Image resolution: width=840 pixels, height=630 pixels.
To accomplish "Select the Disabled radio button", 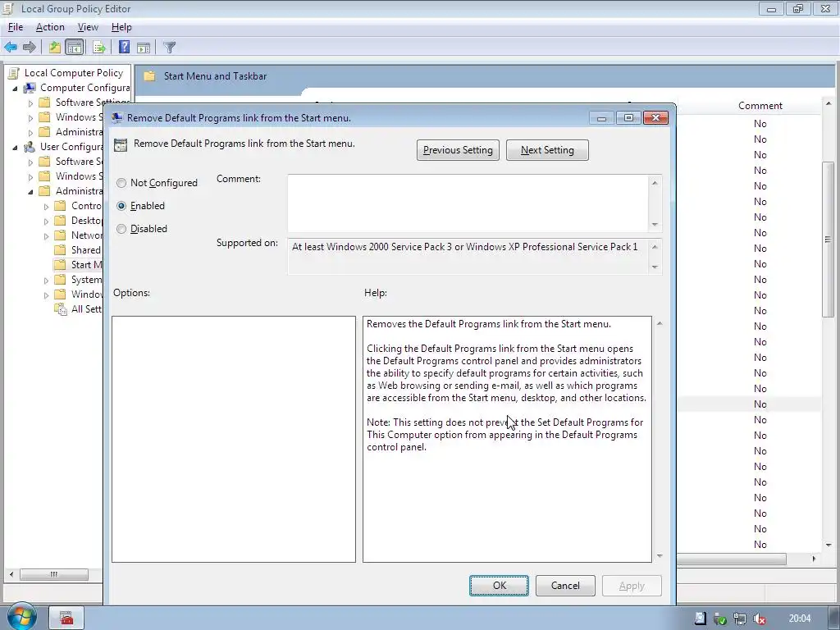I will coord(121,229).
